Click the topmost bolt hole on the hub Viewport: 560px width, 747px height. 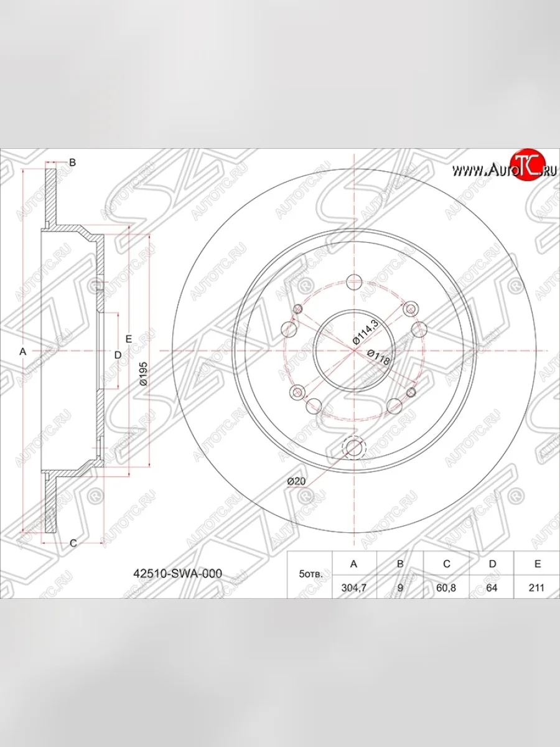[353, 281]
